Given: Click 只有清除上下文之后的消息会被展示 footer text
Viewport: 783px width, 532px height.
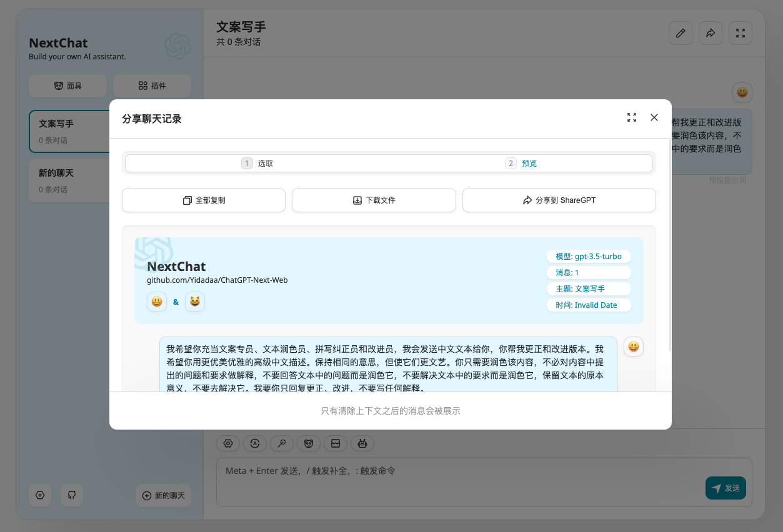Looking at the screenshot, I should click(x=391, y=411).
